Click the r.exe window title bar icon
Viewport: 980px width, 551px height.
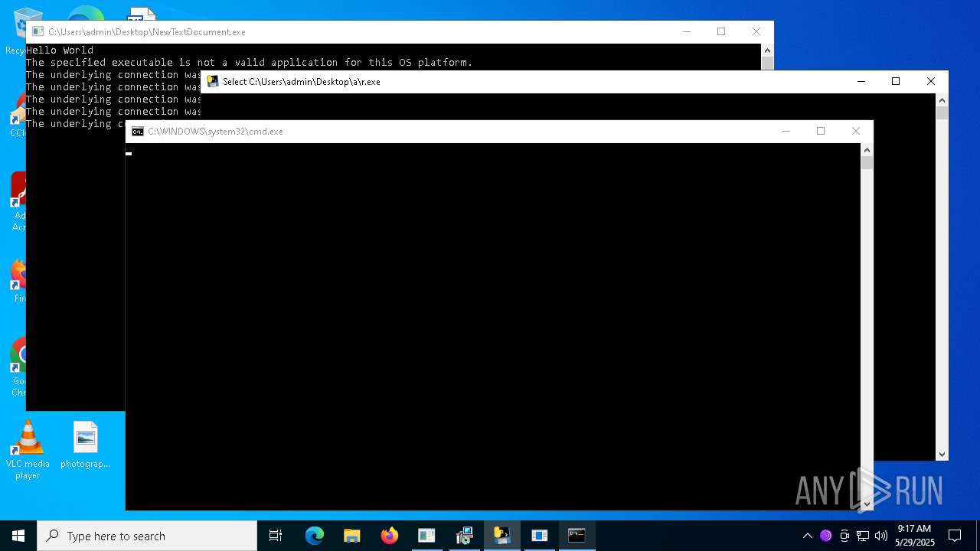[213, 81]
